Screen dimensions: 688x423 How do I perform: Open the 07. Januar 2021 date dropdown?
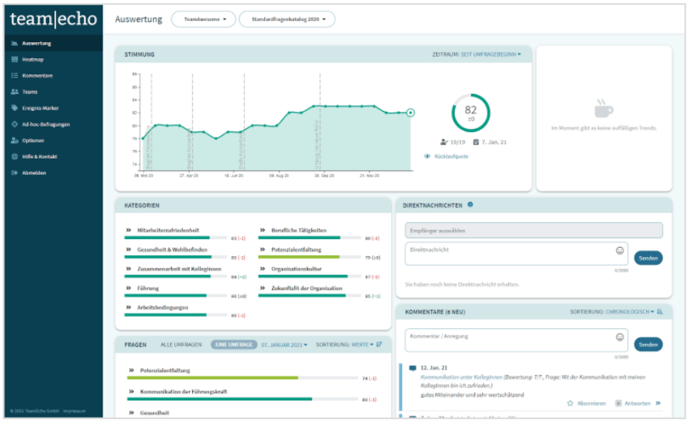(284, 345)
